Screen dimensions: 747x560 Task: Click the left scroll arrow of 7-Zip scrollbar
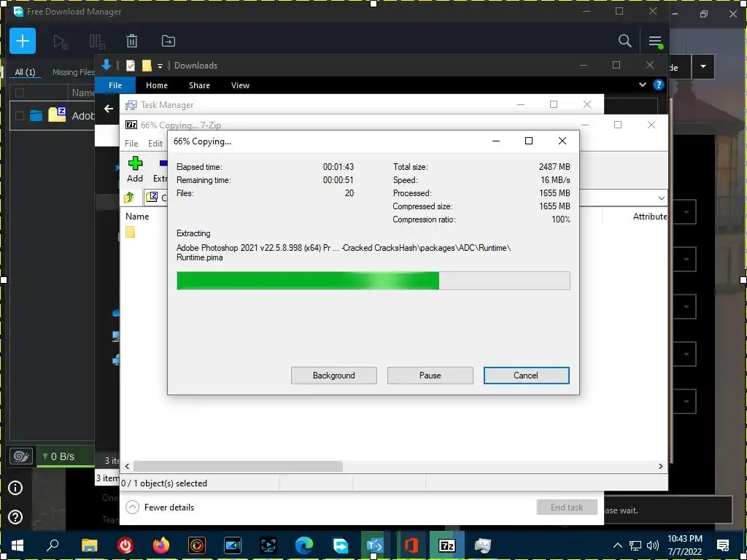point(127,466)
